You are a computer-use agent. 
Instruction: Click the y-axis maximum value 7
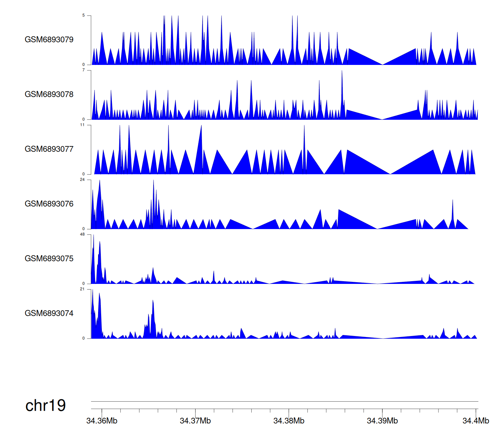(x=84, y=70)
